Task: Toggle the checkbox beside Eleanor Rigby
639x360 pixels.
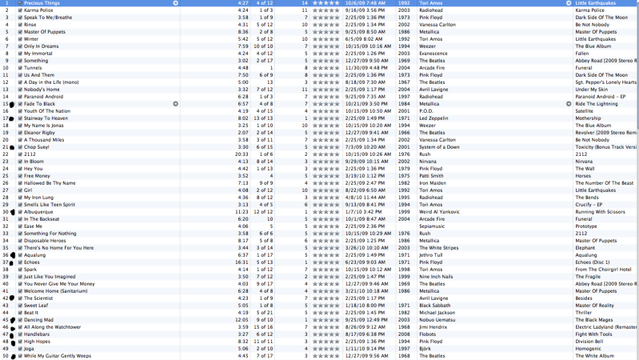Action: pos(20,133)
